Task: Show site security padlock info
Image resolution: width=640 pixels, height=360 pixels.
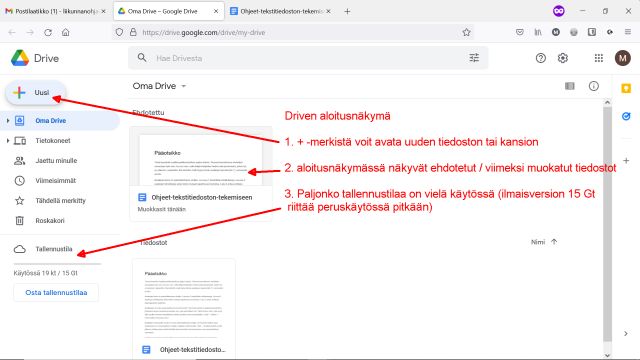Action: pos(133,32)
